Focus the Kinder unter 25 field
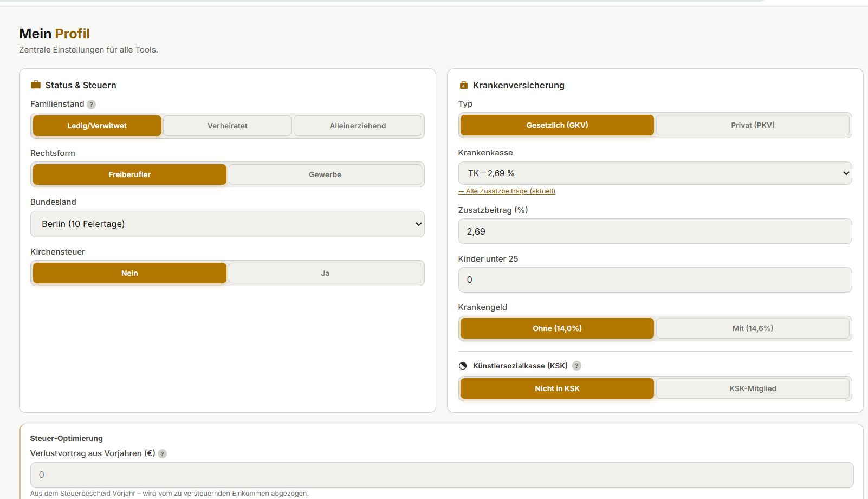Screen dimensions: 868x499 tap(655, 280)
